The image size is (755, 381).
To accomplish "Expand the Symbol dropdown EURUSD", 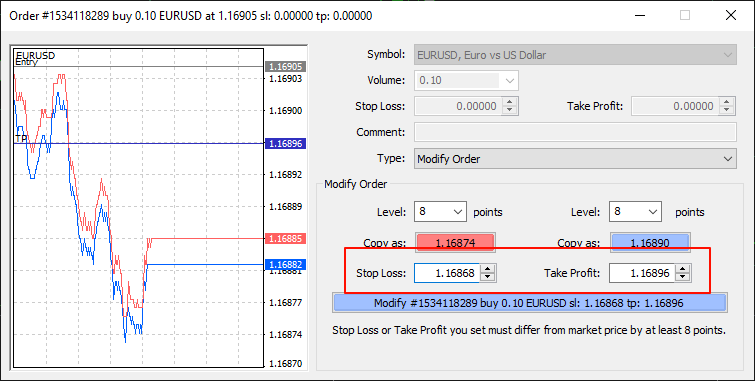I will click(575, 55).
